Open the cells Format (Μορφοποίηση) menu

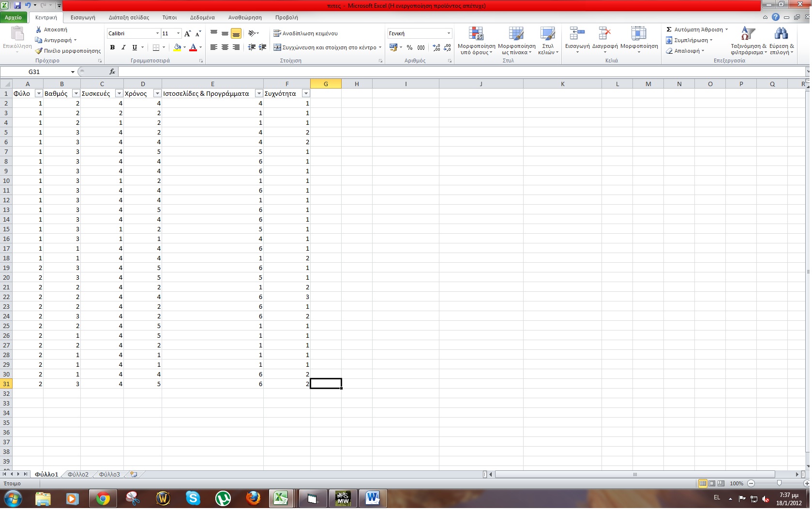point(639,41)
